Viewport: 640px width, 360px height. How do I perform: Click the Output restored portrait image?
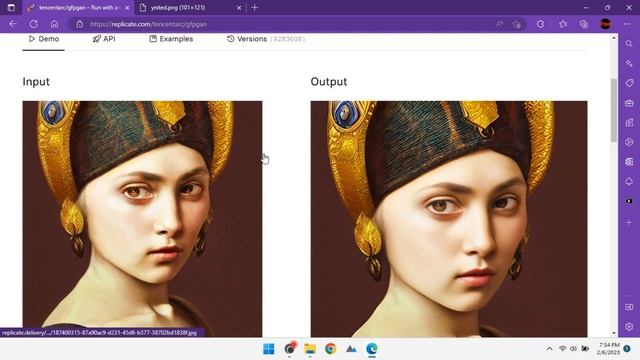449,219
